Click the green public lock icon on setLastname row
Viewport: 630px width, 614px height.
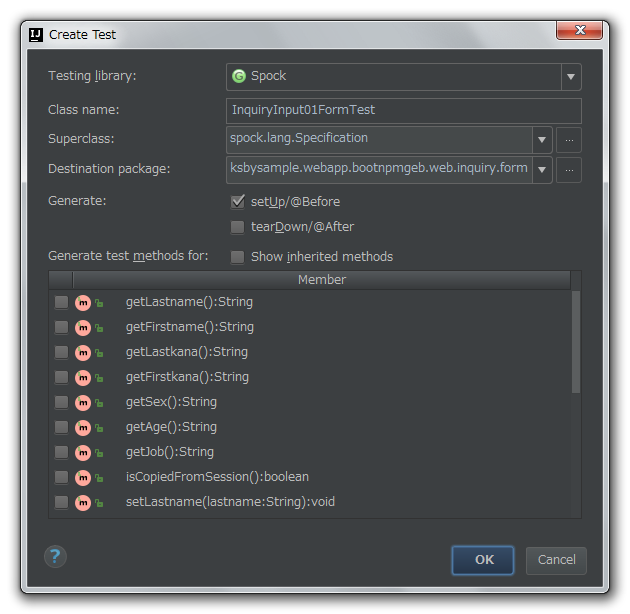[99, 503]
